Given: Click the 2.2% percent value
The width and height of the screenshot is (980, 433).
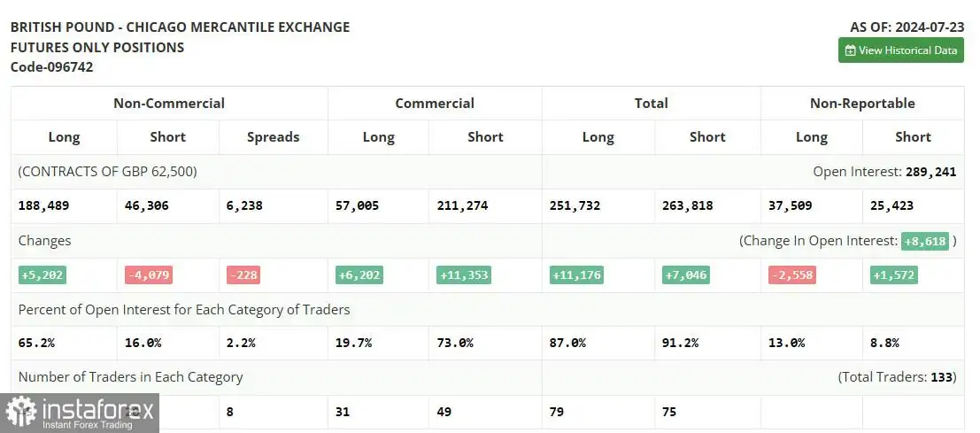Looking at the screenshot, I should (242, 343).
